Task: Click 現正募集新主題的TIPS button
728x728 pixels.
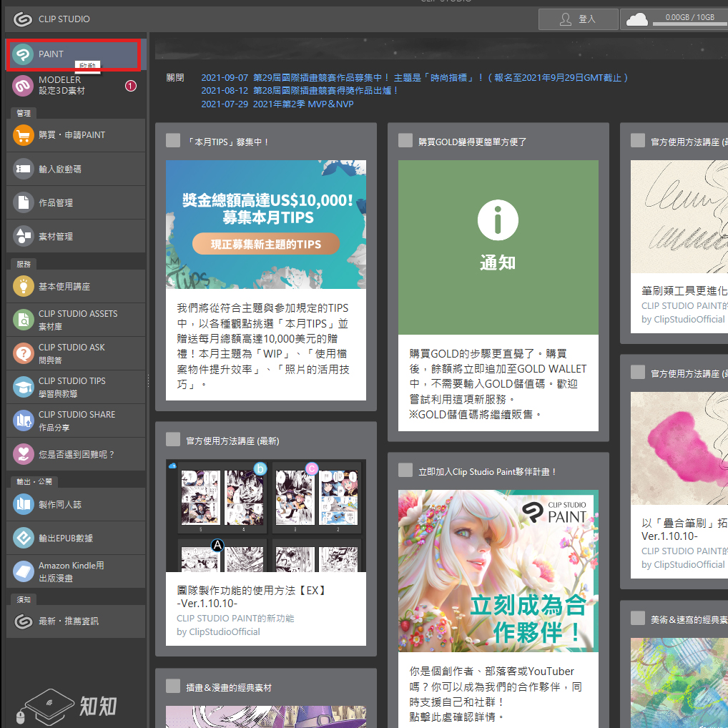Action: [x=265, y=244]
